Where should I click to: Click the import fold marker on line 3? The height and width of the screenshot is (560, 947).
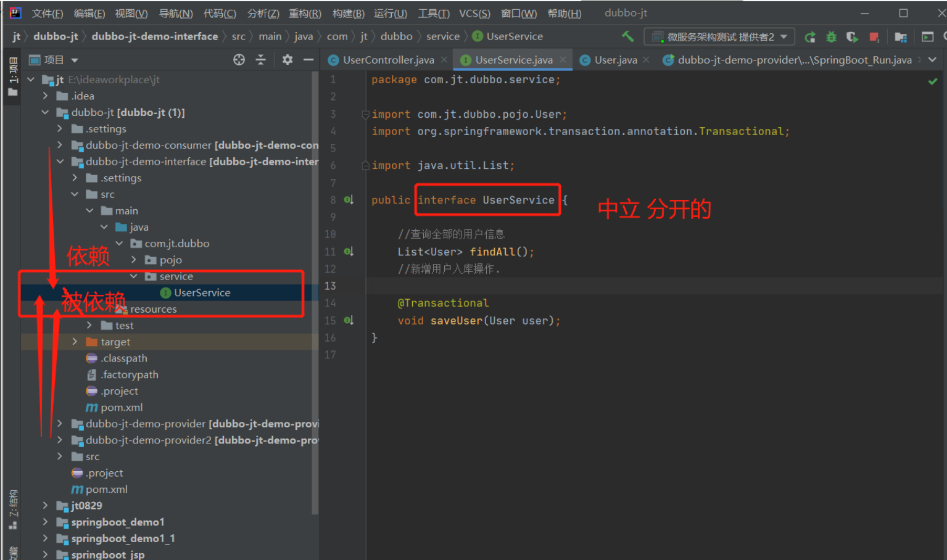(x=365, y=114)
